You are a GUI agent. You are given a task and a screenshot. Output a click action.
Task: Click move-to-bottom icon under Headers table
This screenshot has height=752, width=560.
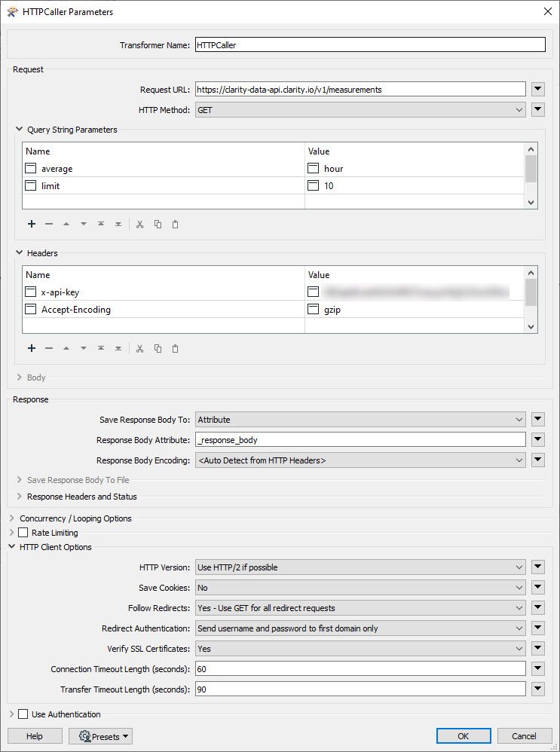pyautogui.click(x=118, y=348)
